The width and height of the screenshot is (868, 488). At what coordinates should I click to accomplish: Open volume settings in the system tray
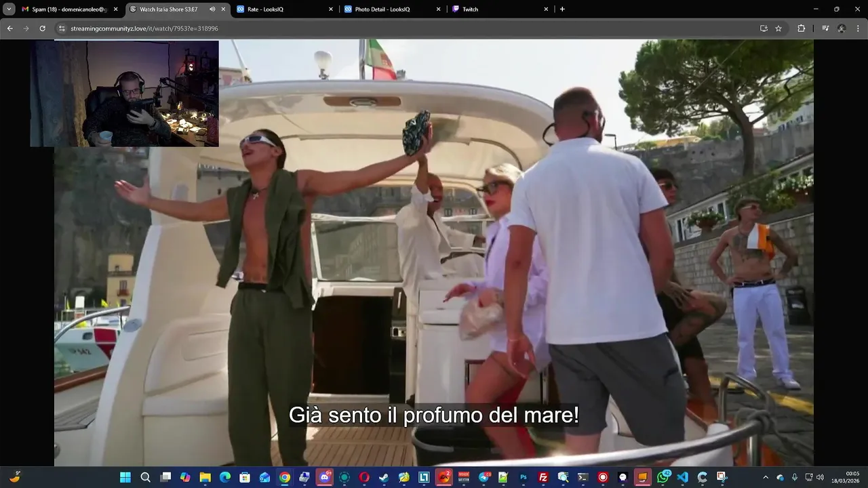pyautogui.click(x=820, y=477)
